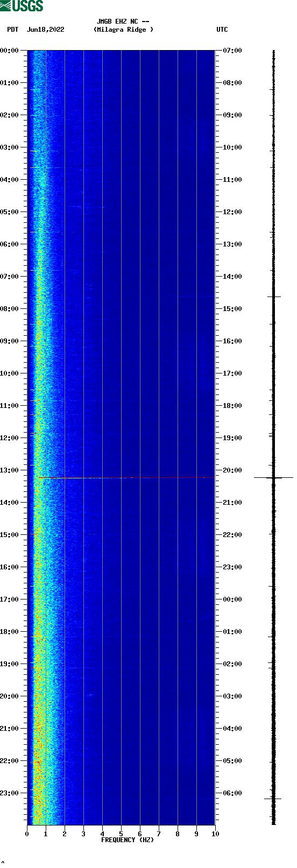Click the 03:00 UTC label on right axis

(232, 696)
